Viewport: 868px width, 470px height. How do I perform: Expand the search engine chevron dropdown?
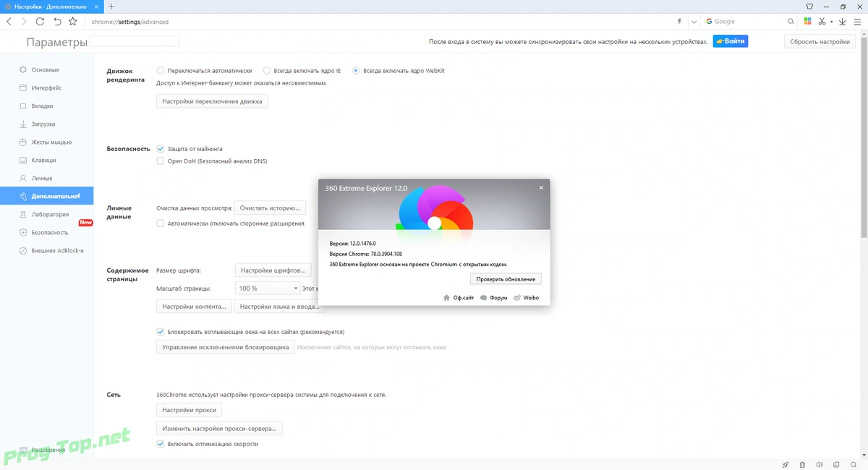[x=694, y=22]
